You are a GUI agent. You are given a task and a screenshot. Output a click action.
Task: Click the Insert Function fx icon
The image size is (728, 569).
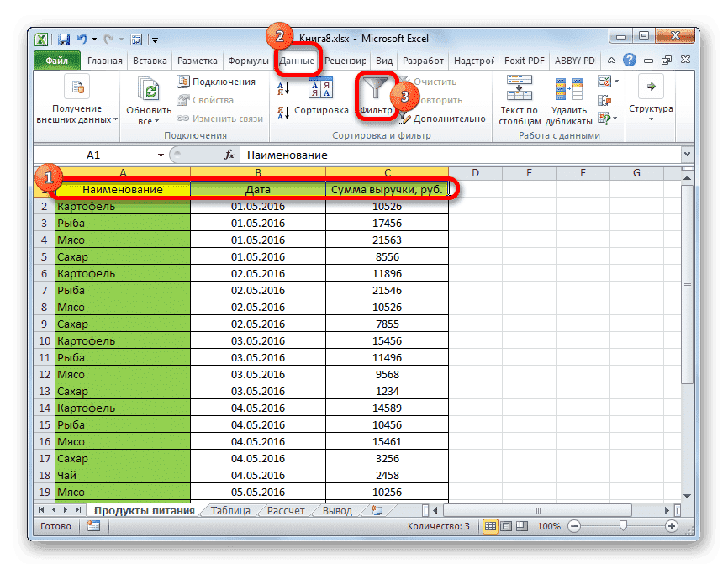tap(230, 155)
